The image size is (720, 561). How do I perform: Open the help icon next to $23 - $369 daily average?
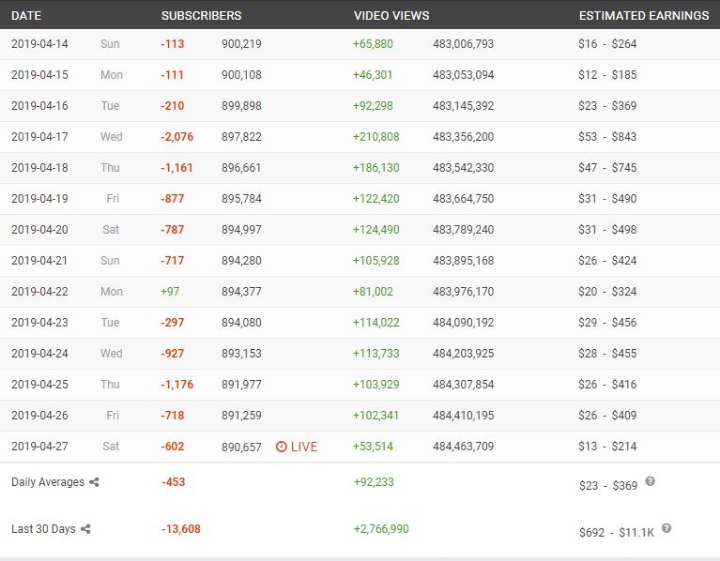[650, 481]
